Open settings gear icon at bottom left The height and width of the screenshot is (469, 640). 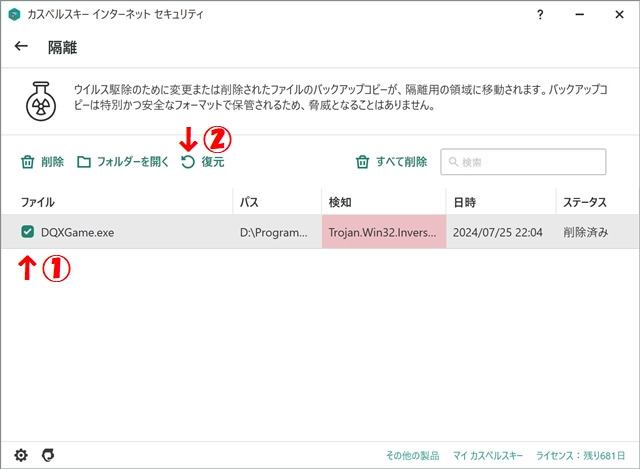[x=21, y=453]
